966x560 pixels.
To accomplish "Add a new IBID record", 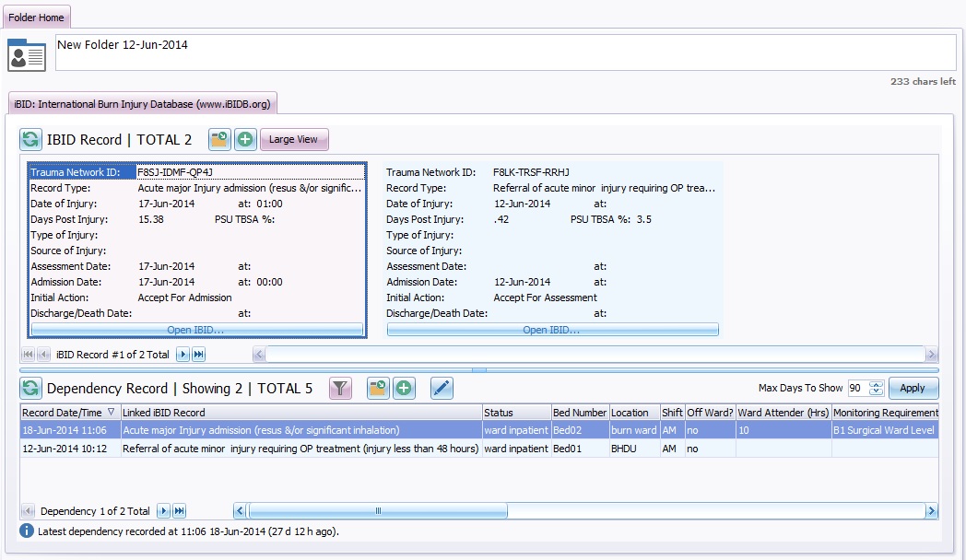I will [x=245, y=140].
